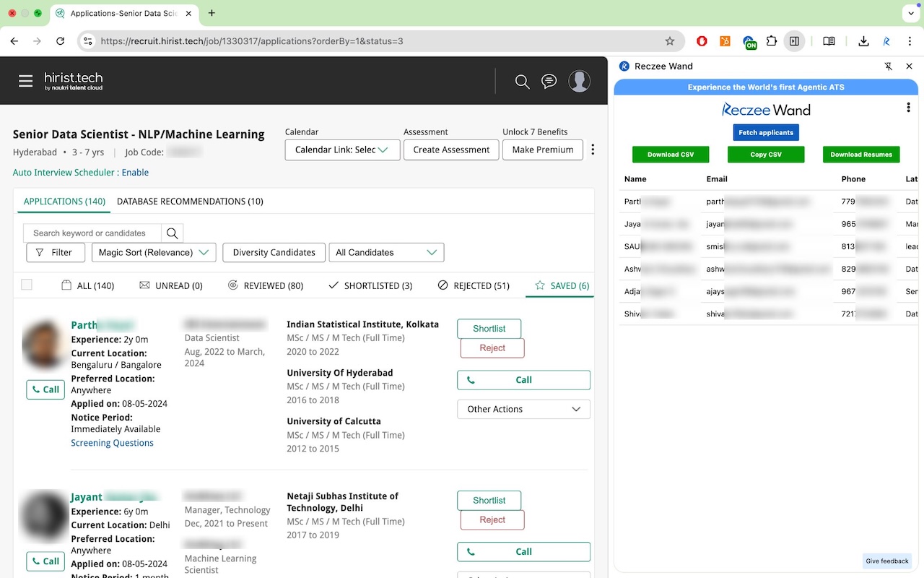Open a new browser tab
The image size is (924, 578).
click(x=212, y=13)
